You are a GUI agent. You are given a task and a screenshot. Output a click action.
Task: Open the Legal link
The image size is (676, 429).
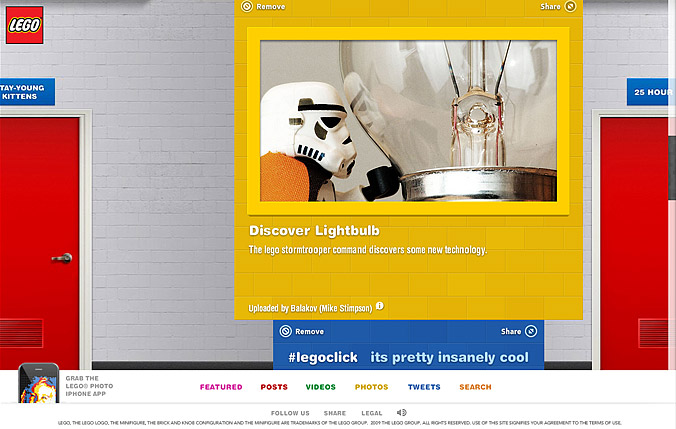372,413
